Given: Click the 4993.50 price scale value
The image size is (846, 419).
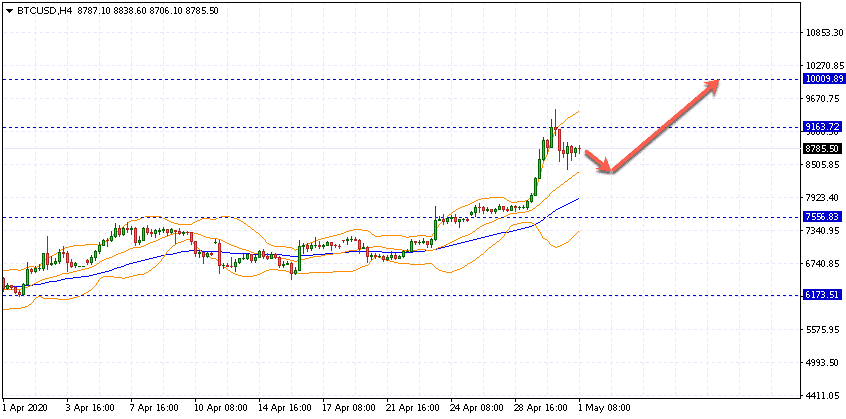Looking at the screenshot, I should click(x=824, y=363).
